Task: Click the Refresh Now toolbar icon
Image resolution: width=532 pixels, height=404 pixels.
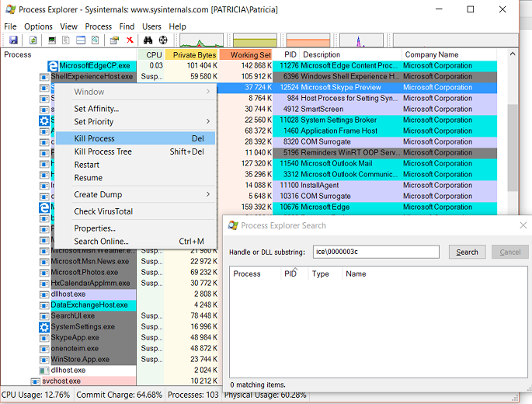Action: (x=33, y=40)
